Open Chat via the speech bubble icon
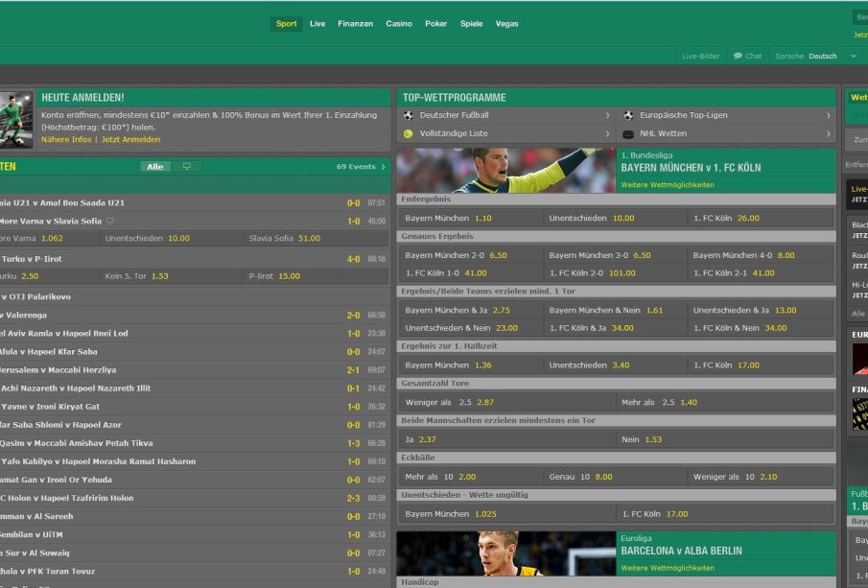868x588 pixels. [x=739, y=56]
